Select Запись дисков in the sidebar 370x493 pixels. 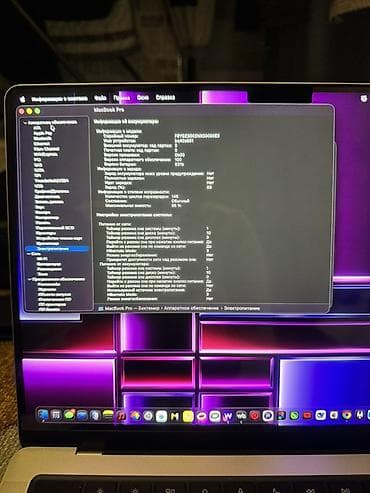pos(49,202)
